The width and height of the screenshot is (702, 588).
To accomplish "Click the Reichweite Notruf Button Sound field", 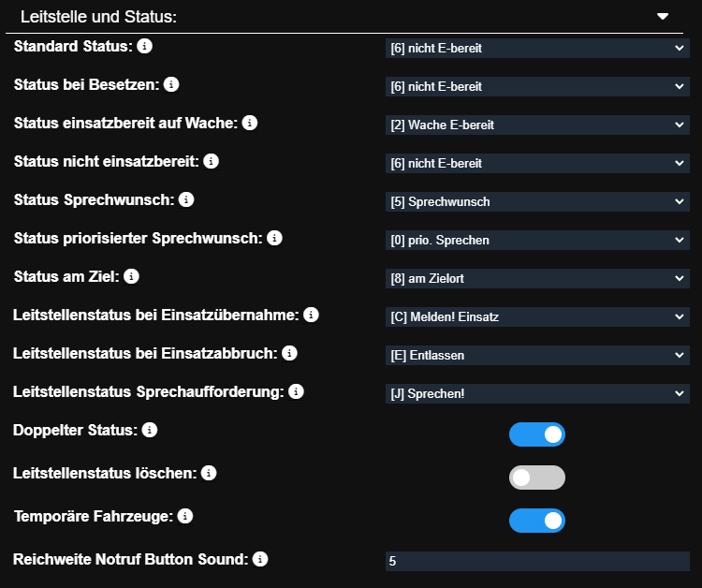I will coord(537,562).
